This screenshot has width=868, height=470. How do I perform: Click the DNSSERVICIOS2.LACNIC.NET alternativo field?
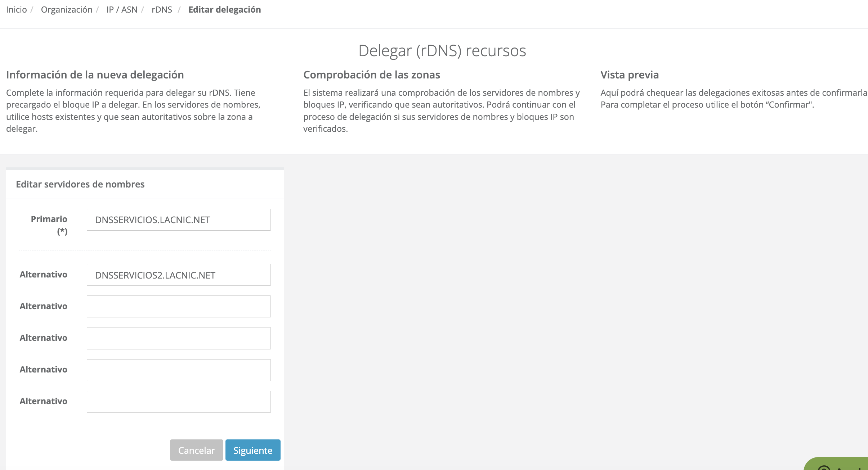(x=179, y=275)
